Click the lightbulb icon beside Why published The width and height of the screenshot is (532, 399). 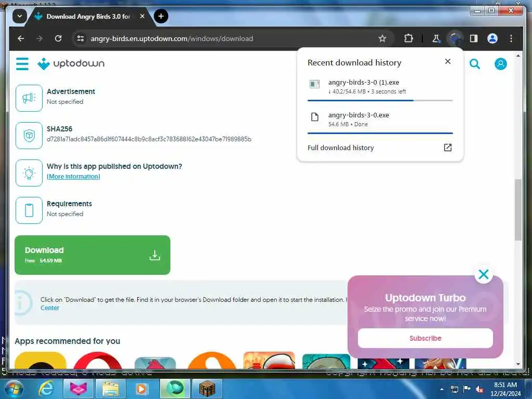tap(29, 173)
